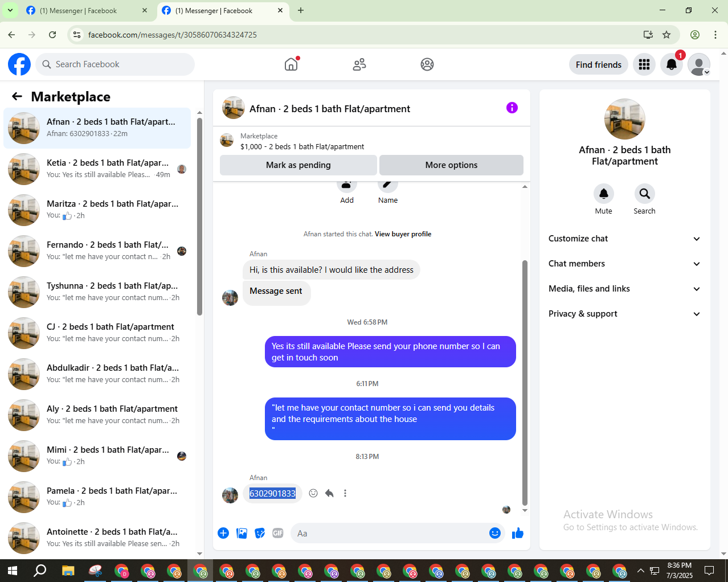Choose a GIF from the GIF icon

coord(278,533)
